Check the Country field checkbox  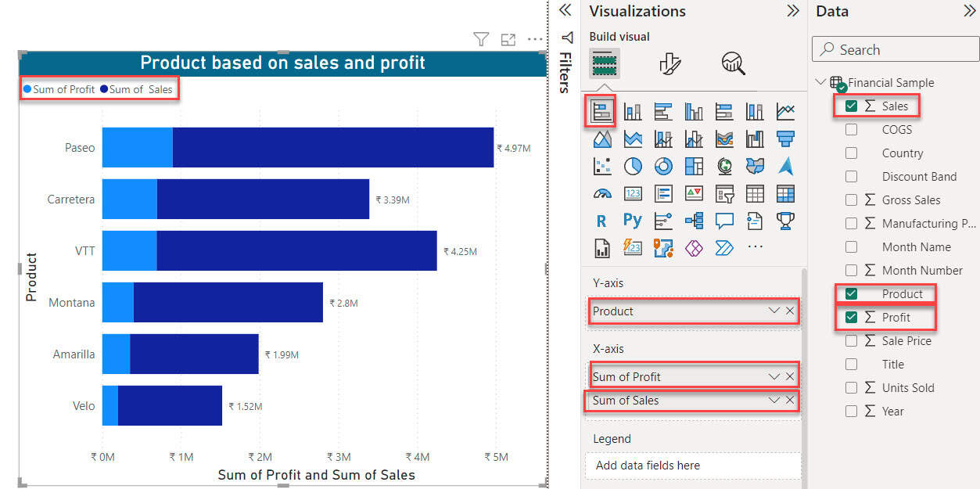(x=852, y=153)
